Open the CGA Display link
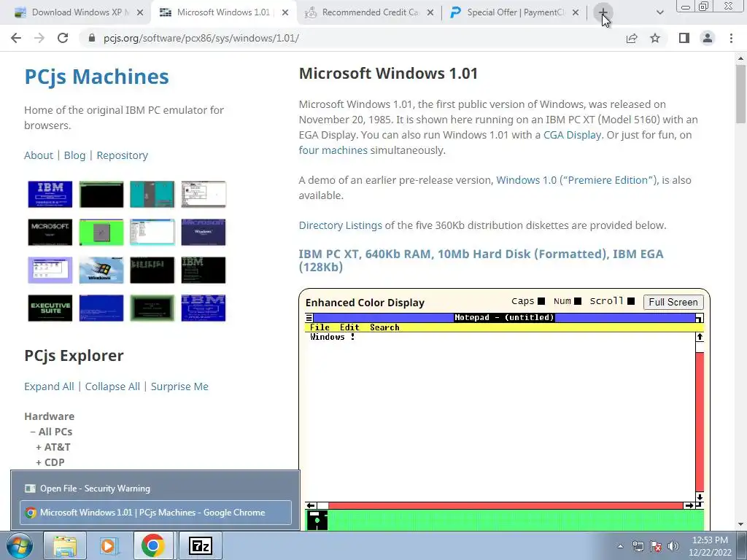 tap(572, 135)
